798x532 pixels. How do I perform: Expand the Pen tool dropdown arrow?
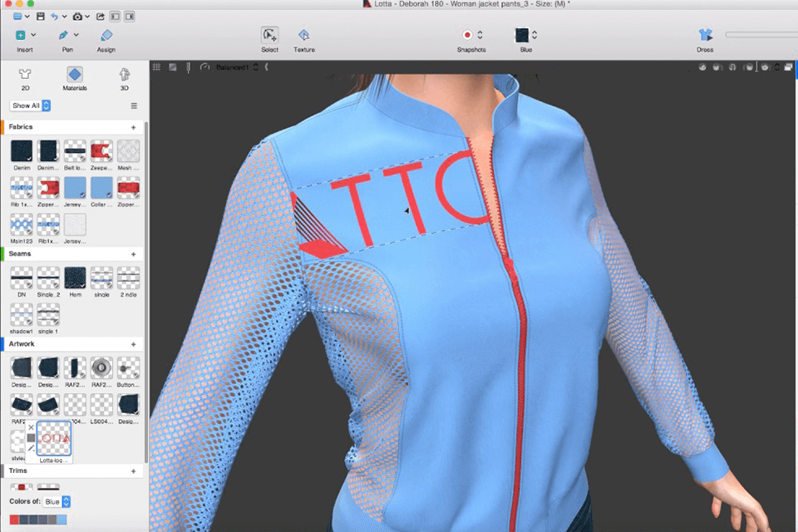(76, 35)
